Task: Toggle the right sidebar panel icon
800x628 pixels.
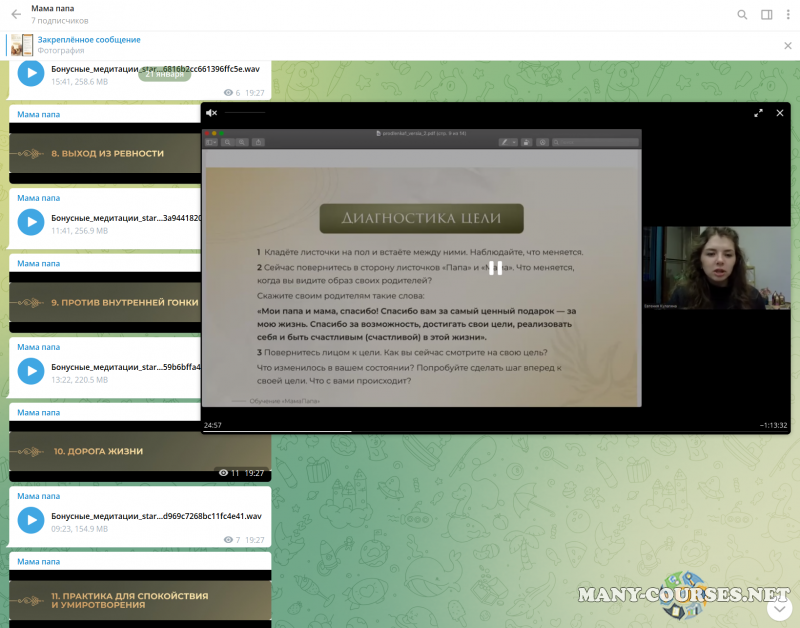Action: [x=766, y=15]
